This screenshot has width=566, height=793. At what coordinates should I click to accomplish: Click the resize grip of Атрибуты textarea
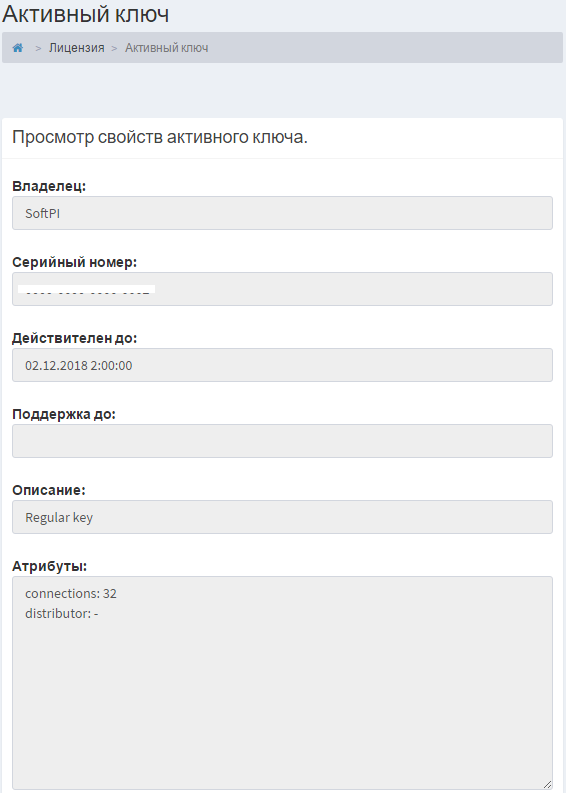(x=547, y=784)
